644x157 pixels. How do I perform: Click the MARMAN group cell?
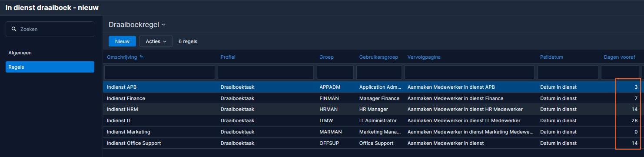pos(330,132)
